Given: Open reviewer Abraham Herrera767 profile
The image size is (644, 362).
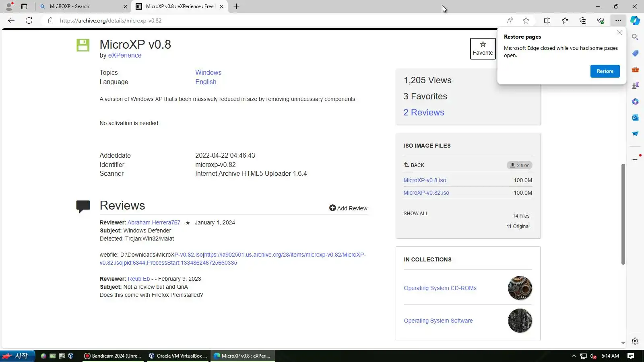Looking at the screenshot, I should click(x=154, y=223).
